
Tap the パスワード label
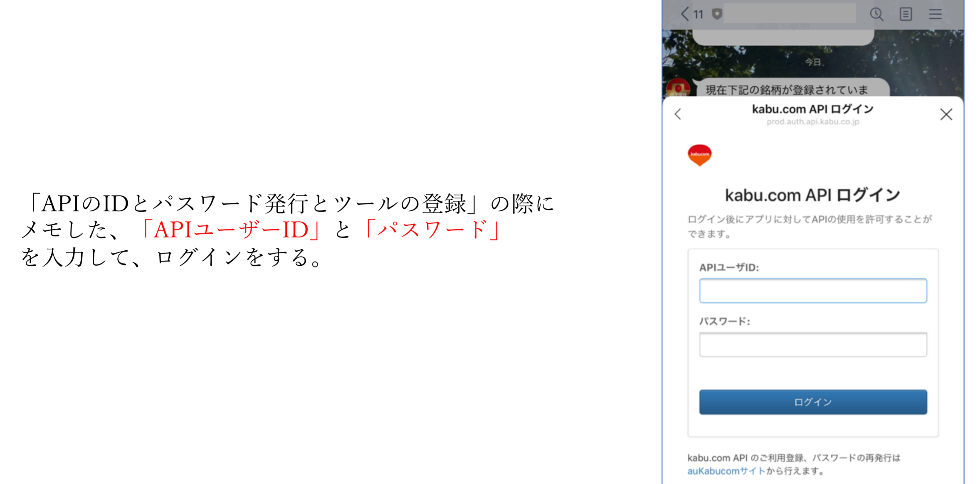(725, 321)
